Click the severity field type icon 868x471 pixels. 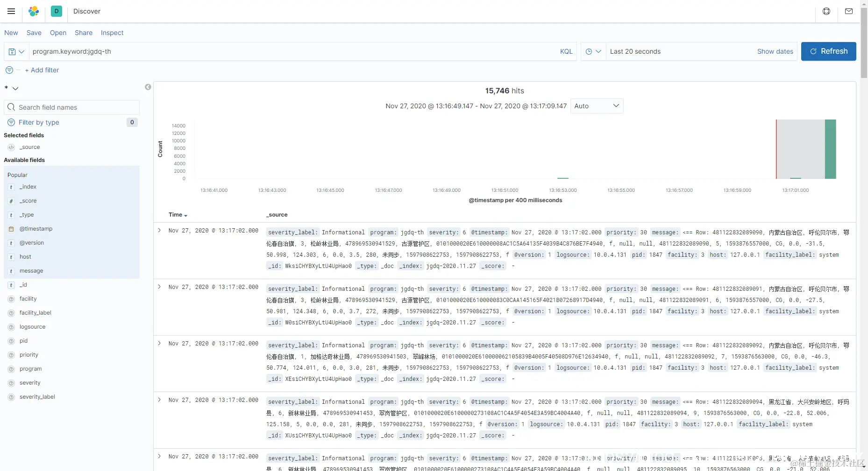(11, 383)
